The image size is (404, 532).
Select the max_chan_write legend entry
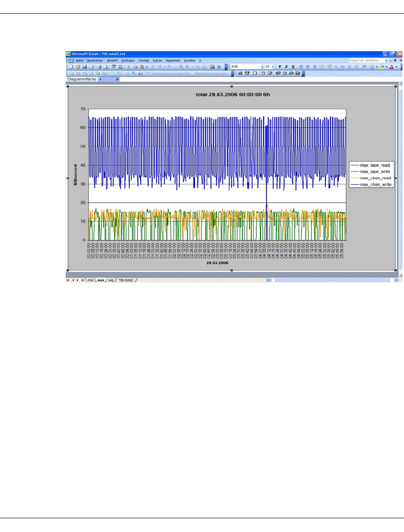coord(372,185)
